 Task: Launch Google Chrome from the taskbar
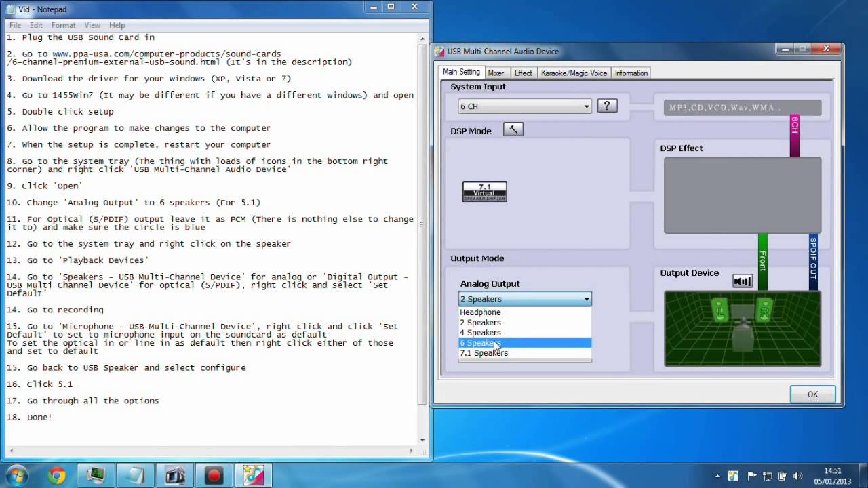[x=57, y=476]
